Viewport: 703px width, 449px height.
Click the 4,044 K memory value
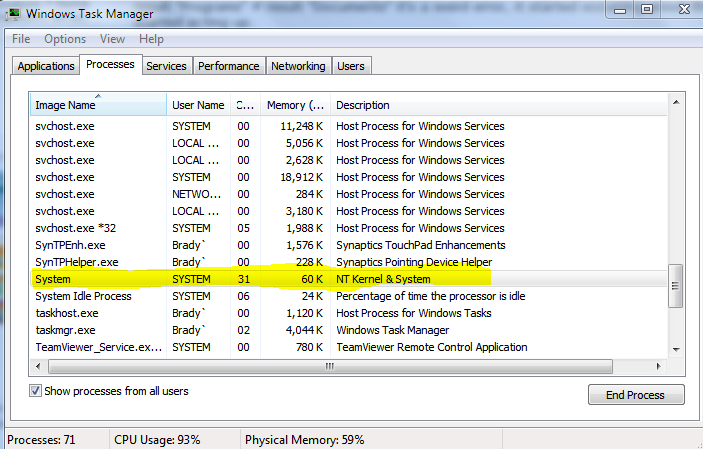pyautogui.click(x=304, y=330)
